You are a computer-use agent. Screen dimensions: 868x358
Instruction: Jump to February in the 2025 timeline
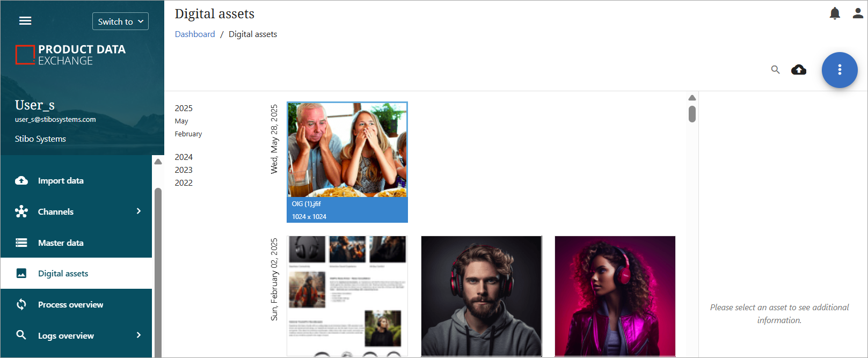188,134
